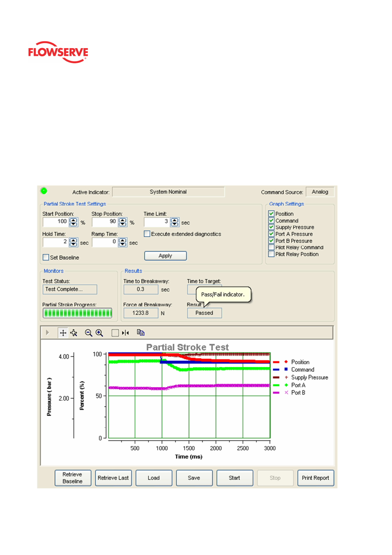Copy the graph to clipboard icon
This screenshot has width=392, height=555.
(x=141, y=333)
